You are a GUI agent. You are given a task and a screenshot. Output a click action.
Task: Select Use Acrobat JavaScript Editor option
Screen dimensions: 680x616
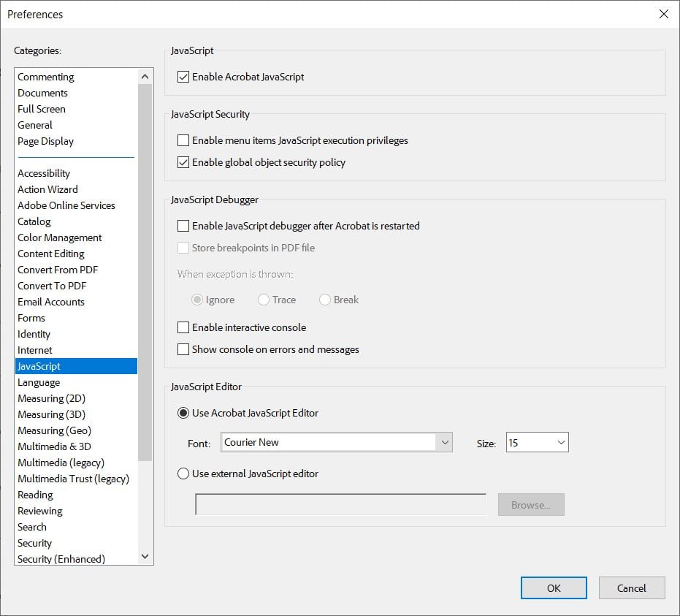point(182,413)
